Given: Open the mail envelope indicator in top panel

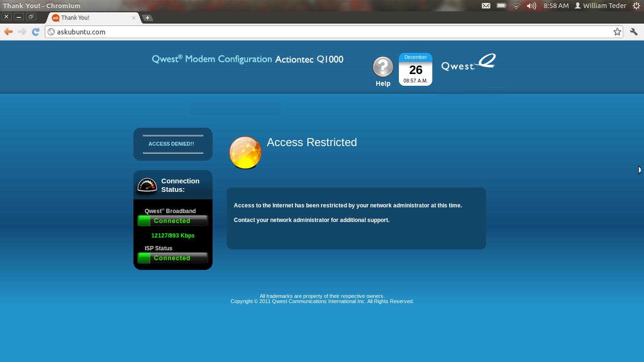Looking at the screenshot, I should coord(486,6).
